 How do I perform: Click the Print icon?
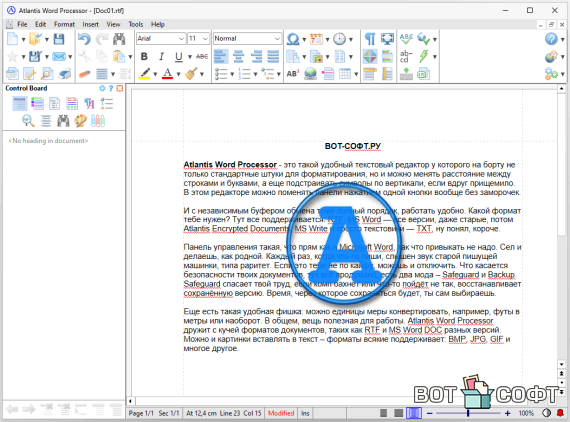pos(65,74)
